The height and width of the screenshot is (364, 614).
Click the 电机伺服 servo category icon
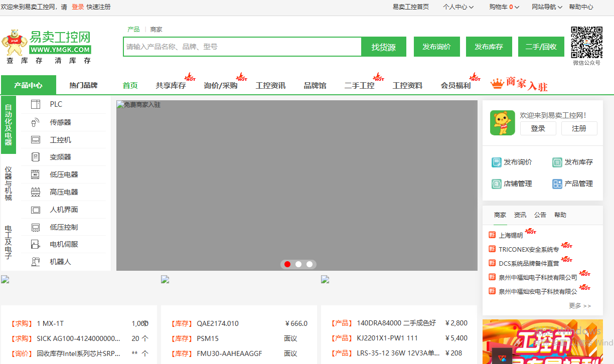(x=35, y=244)
